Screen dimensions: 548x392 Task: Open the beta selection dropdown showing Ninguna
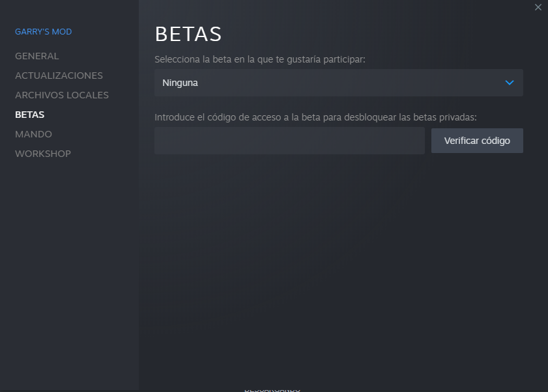tap(338, 83)
